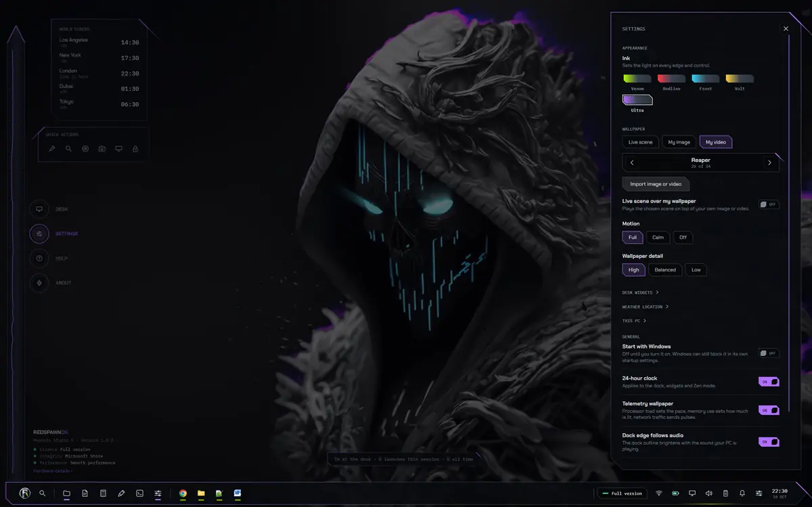Click the Full version badge in dock

click(623, 493)
